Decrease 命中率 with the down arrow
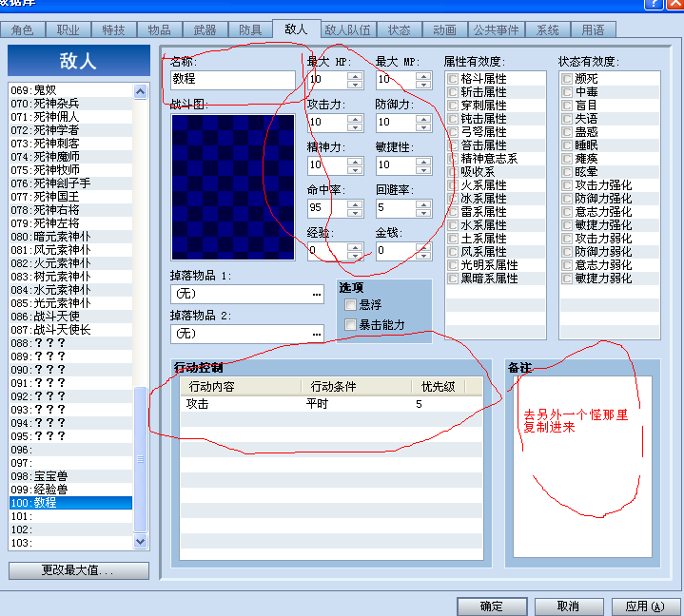Image resolution: width=684 pixels, height=616 pixels. 355,213
